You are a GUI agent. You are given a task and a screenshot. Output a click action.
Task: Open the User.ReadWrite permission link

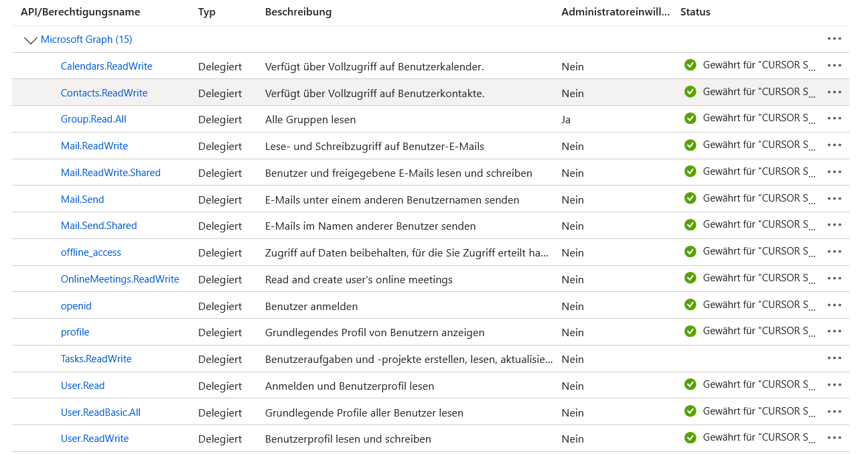pos(94,439)
